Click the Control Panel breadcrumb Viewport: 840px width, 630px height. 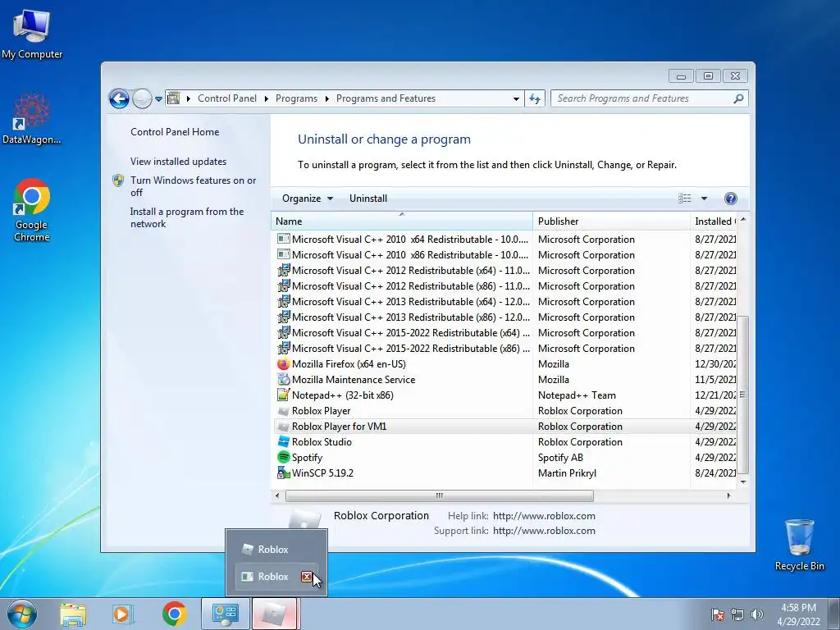pos(227,98)
